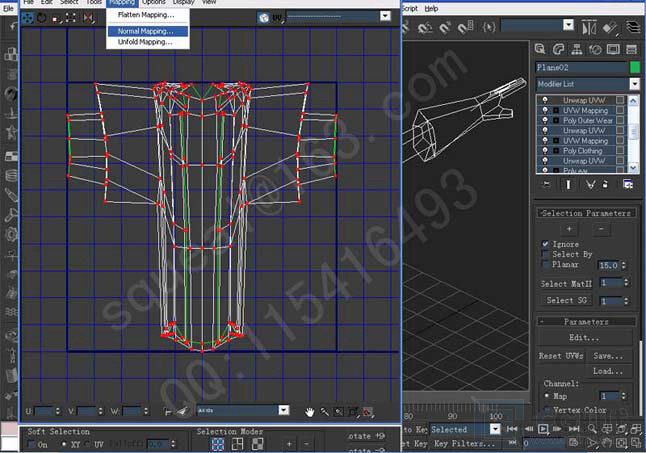Image resolution: width=646 pixels, height=453 pixels.
Task: Open the texture dropdown in Edit UVWs
Action: [x=385, y=16]
